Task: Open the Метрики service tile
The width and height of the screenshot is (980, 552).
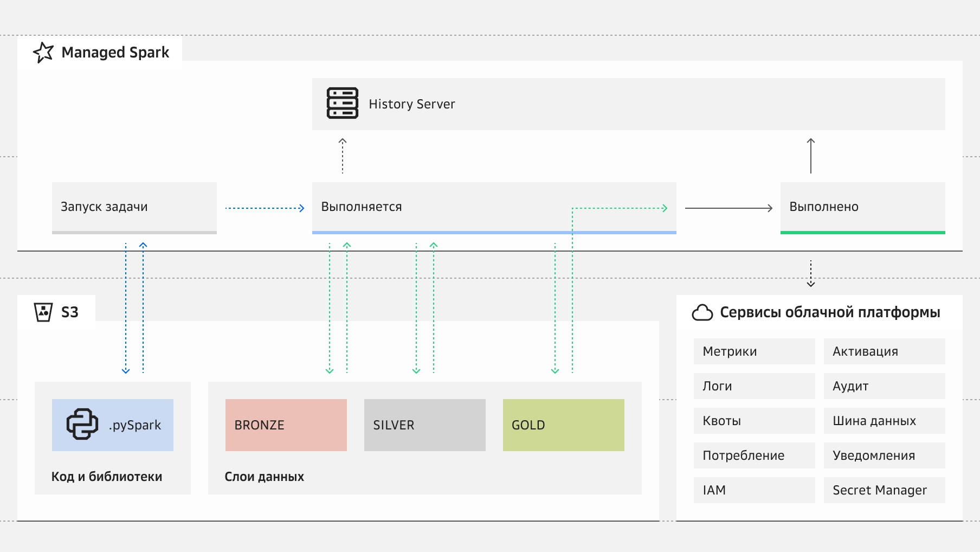Action: (x=754, y=351)
